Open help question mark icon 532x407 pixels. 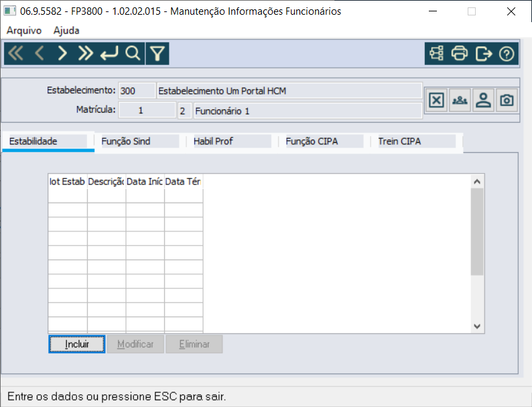point(507,54)
